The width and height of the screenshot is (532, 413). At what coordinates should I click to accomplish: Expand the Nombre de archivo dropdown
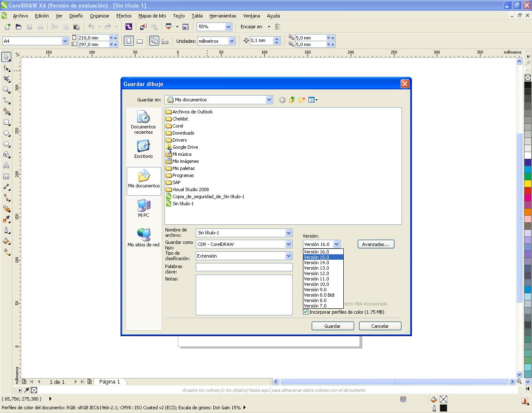click(288, 233)
